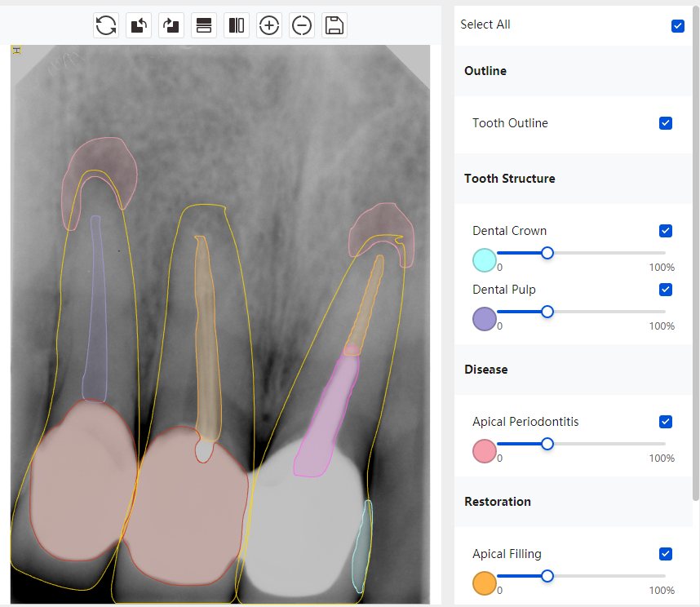This screenshot has width=700, height=607.
Task: Toggle the Tooth Outline checkbox
Action: tap(666, 123)
